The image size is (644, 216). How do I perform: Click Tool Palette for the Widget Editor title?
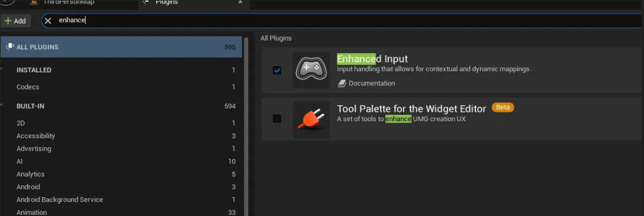pos(412,108)
